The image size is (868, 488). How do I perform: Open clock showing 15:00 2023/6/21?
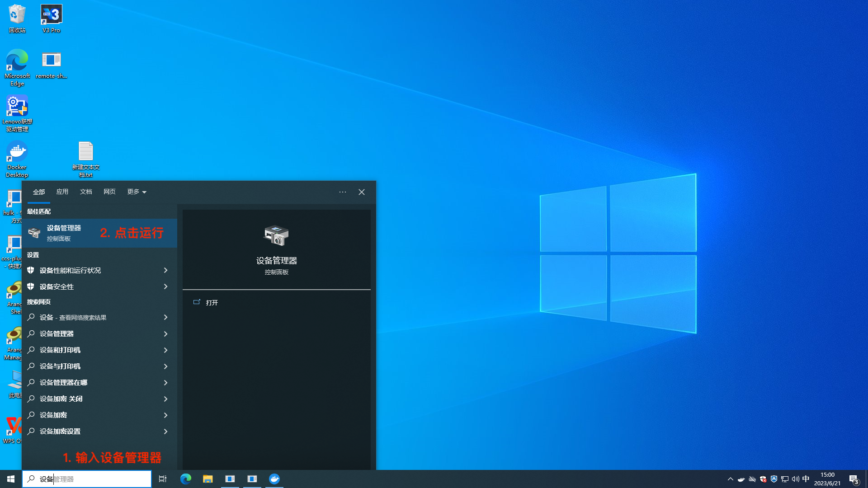tap(827, 479)
